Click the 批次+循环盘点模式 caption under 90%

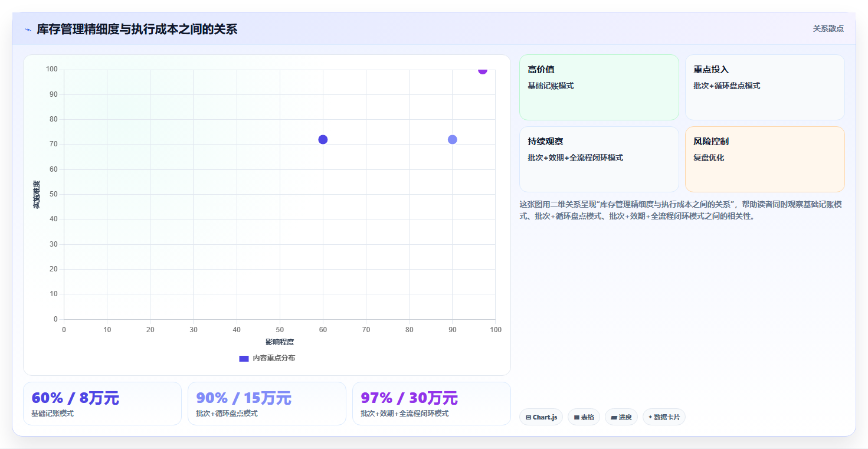(227, 413)
